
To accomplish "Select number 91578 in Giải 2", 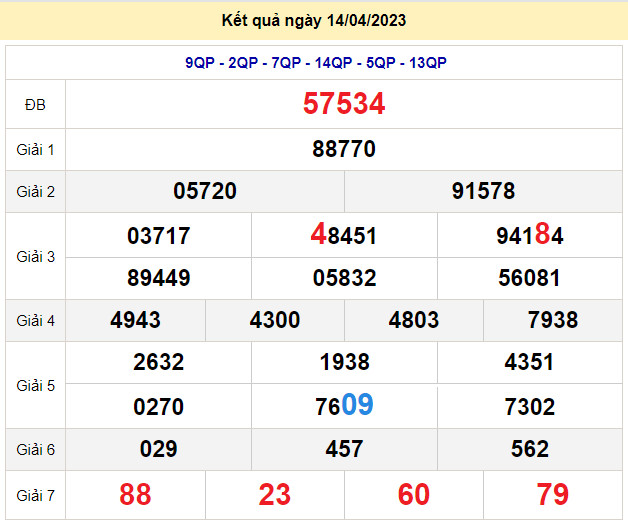I will pos(483,191).
